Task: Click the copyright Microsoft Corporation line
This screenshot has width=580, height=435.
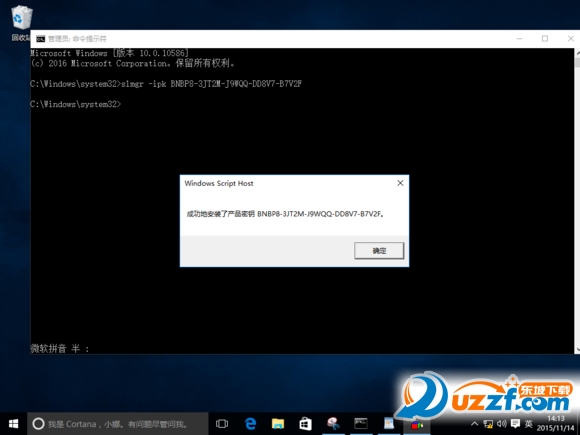Action: tap(132, 64)
